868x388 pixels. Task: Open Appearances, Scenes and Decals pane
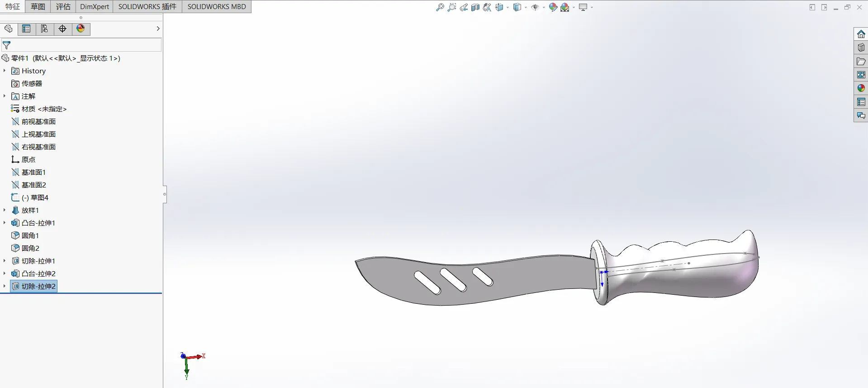click(861, 88)
